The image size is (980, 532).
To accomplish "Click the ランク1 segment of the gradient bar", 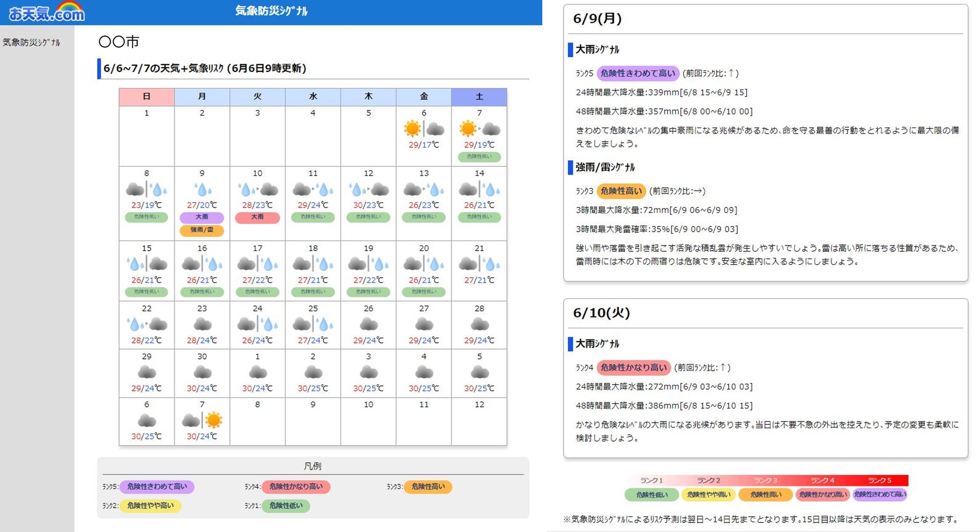I will [x=652, y=481].
